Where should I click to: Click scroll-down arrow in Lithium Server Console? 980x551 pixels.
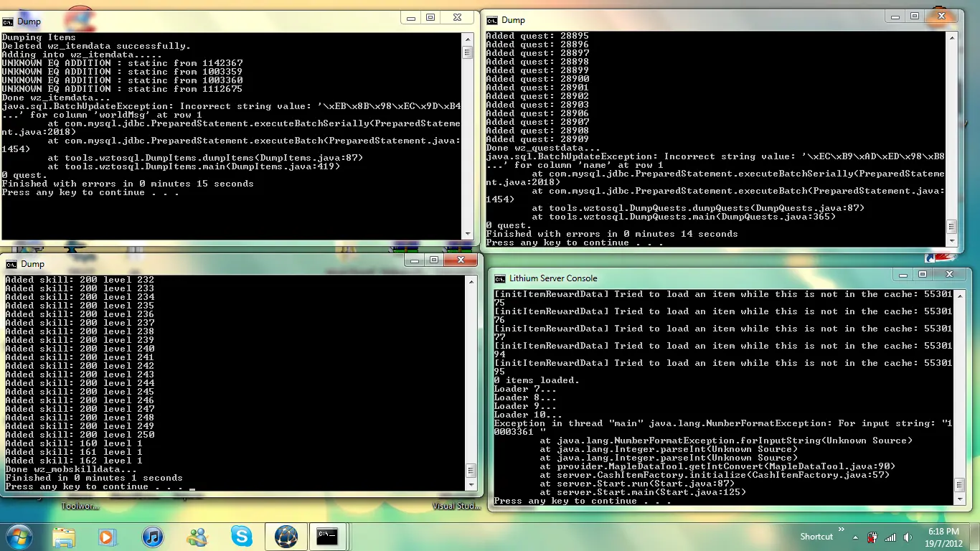tap(960, 499)
